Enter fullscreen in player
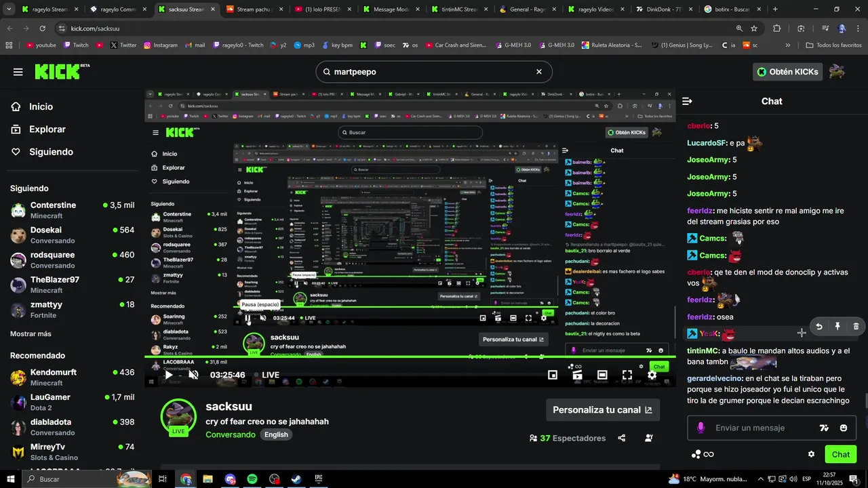 point(627,375)
